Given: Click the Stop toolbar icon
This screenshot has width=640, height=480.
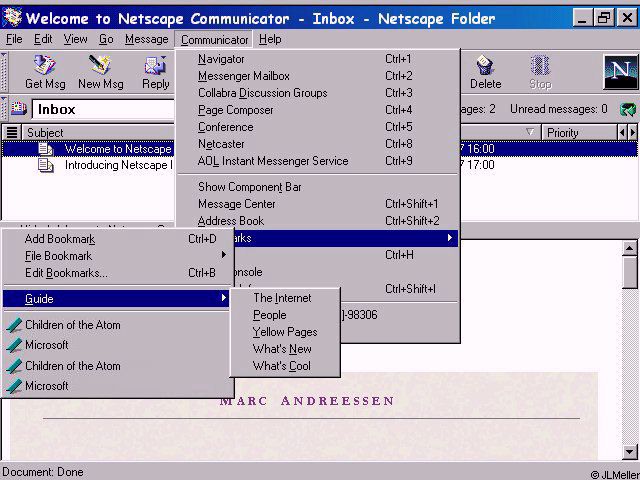Looking at the screenshot, I should (540, 65).
